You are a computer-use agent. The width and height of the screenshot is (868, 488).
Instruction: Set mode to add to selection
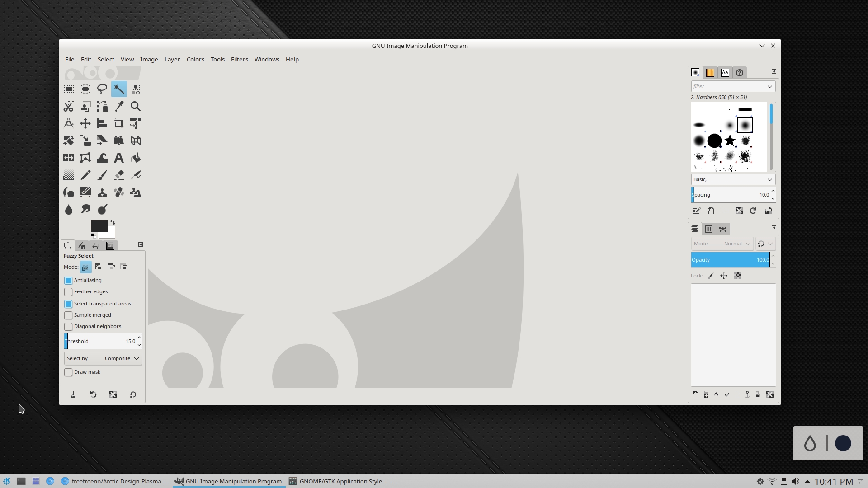point(98,267)
